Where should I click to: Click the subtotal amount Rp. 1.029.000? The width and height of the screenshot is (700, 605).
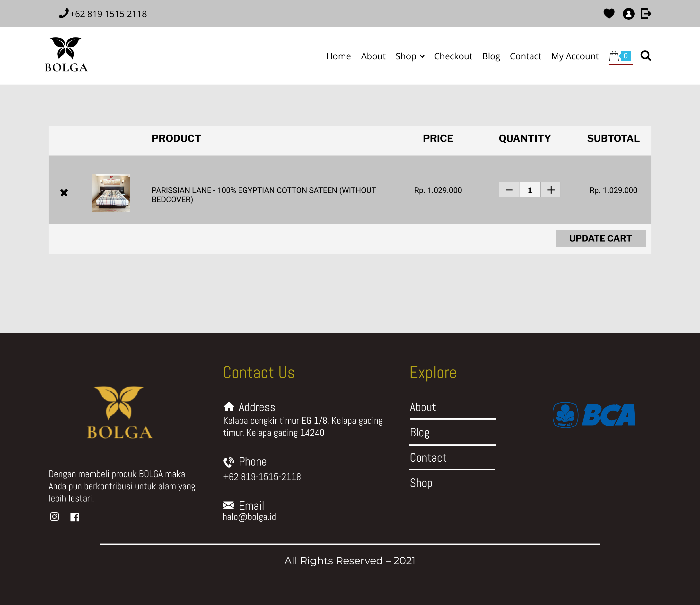pyautogui.click(x=613, y=190)
